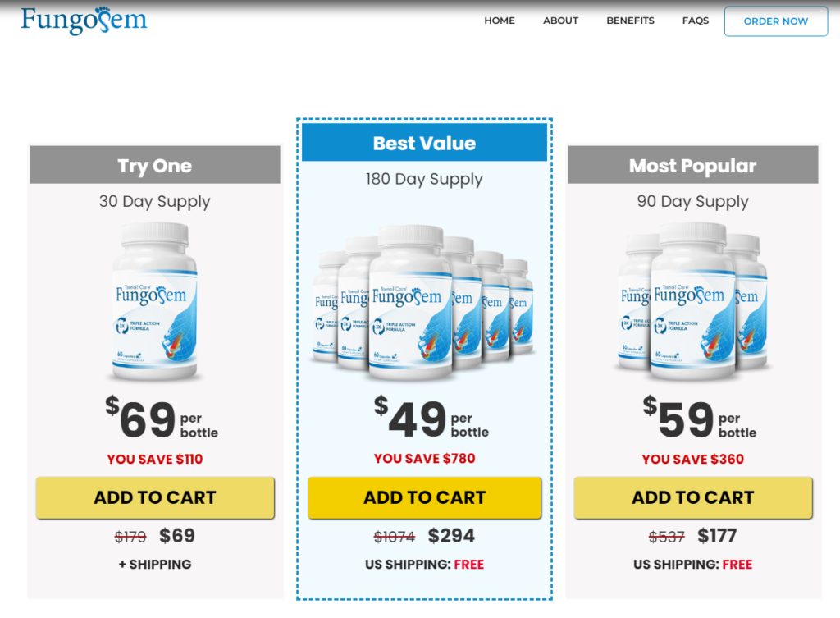840x618 pixels.
Task: Click the YOU SAVE $780 text
Action: coord(424,459)
